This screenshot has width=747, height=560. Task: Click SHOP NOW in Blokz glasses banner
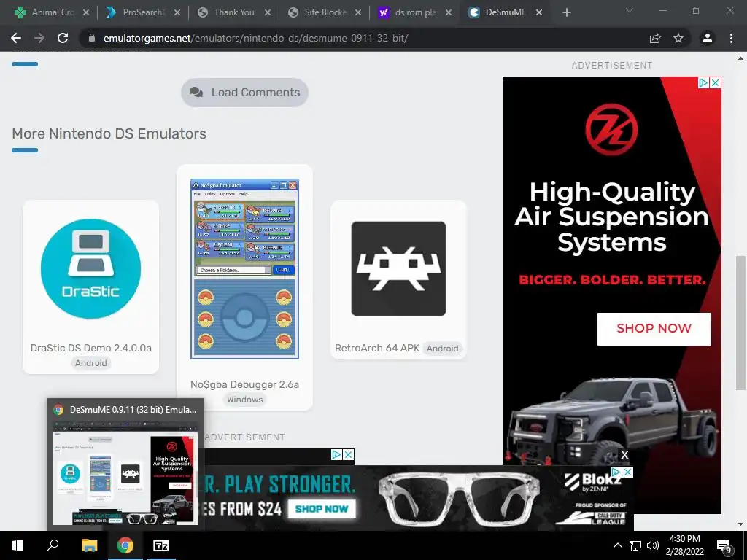click(x=322, y=509)
